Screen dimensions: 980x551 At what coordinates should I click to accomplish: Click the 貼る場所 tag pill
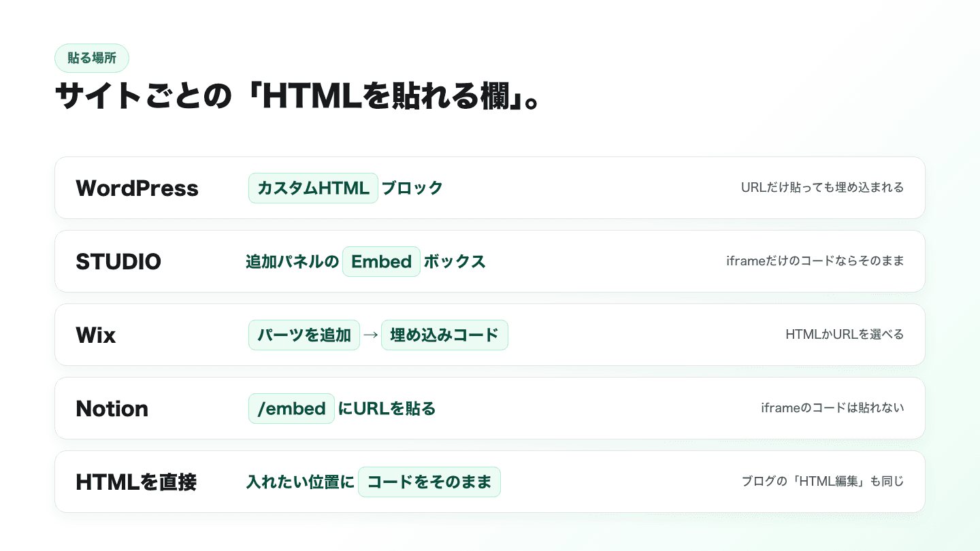[x=92, y=58]
